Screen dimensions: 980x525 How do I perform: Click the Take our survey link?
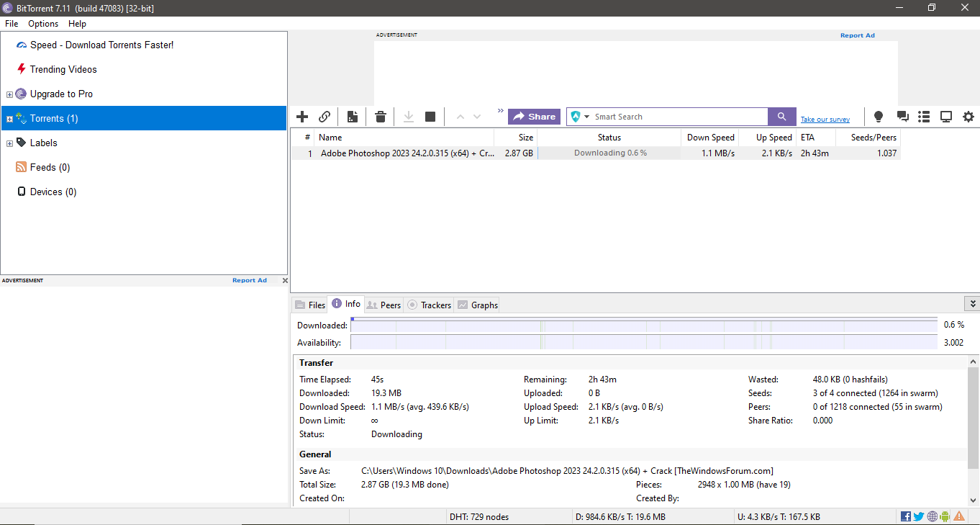click(825, 120)
